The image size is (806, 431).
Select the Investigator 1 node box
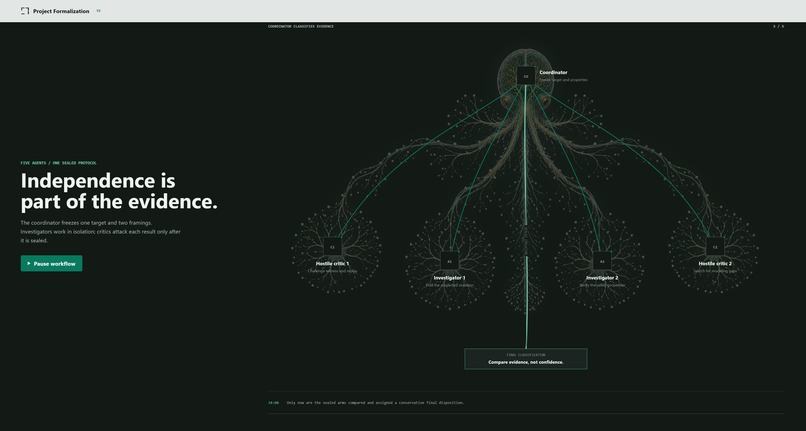tap(449, 261)
